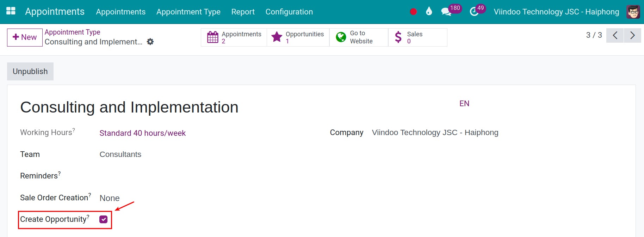Go to Appointment Type breadcrumb link
The image size is (644, 237).
(73, 32)
